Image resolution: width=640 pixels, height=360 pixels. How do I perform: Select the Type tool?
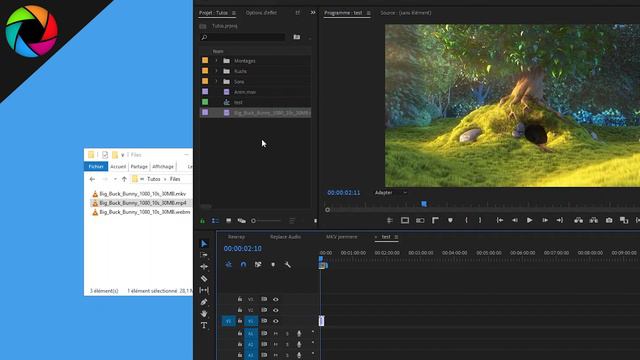coord(204,325)
